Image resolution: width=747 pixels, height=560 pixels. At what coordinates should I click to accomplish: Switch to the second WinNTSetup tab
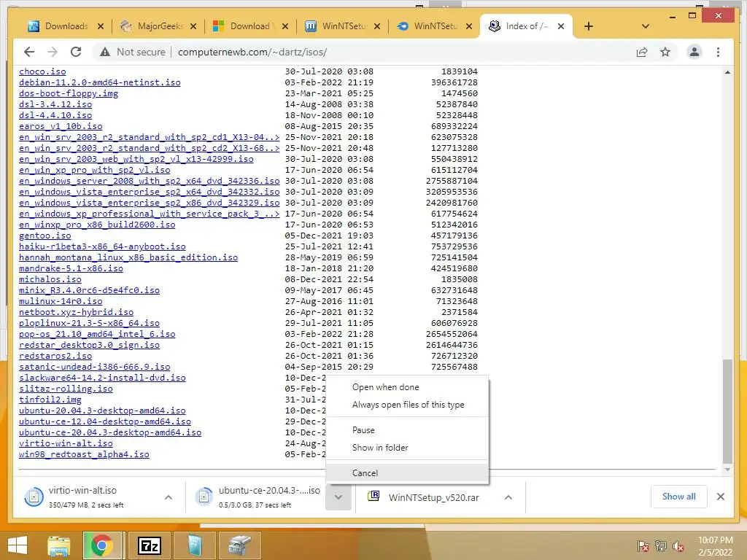pyautogui.click(x=435, y=26)
